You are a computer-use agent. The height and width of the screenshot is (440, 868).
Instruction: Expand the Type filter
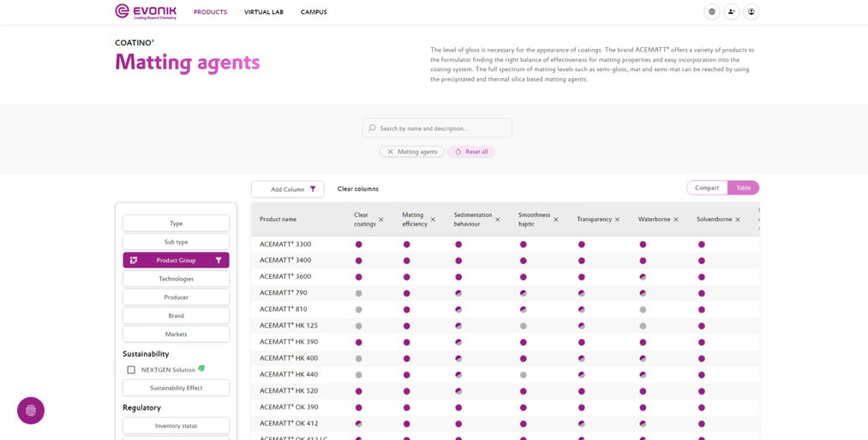click(176, 223)
